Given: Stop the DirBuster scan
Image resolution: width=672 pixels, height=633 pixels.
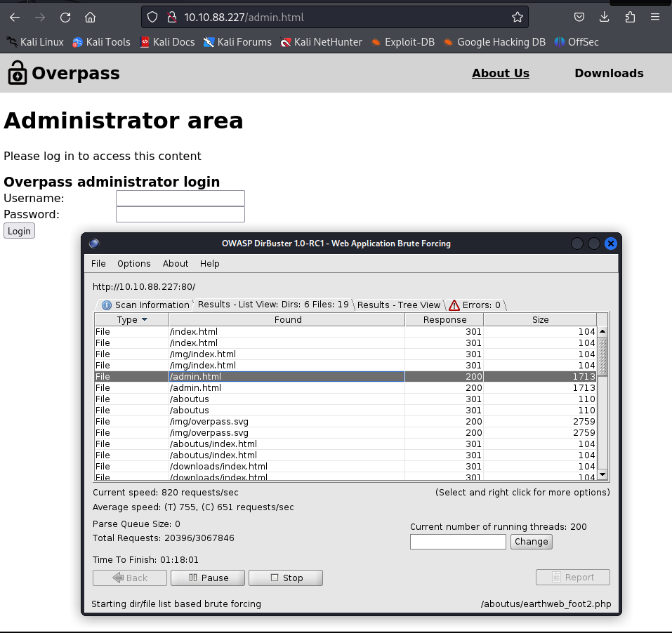Looking at the screenshot, I should tap(286, 578).
